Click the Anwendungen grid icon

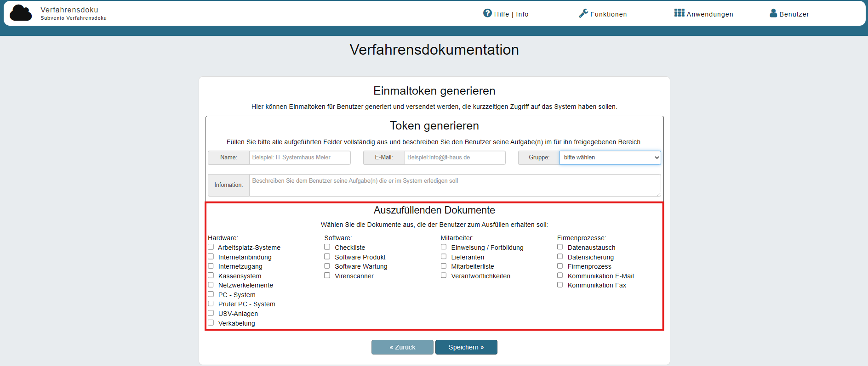click(680, 13)
